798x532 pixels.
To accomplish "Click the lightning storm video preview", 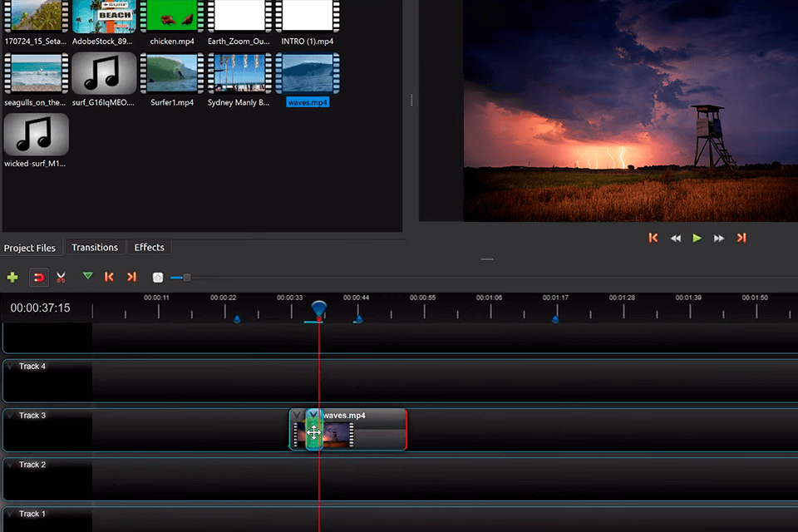I will pyautogui.click(x=631, y=111).
